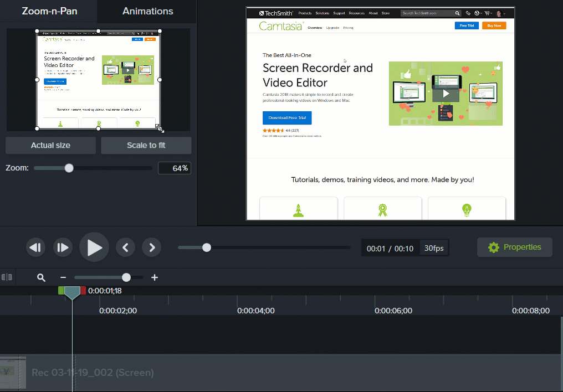Click the 00:01 / 00:10 time display

coord(390,249)
